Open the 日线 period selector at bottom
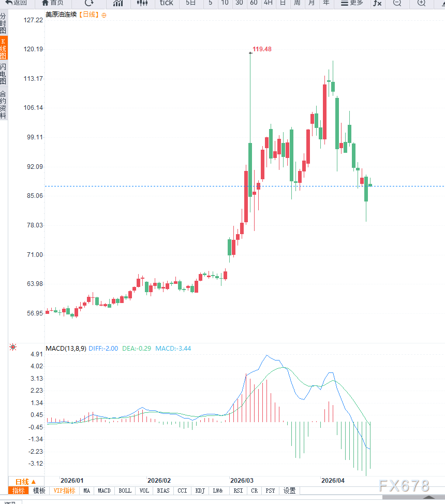 point(25,481)
